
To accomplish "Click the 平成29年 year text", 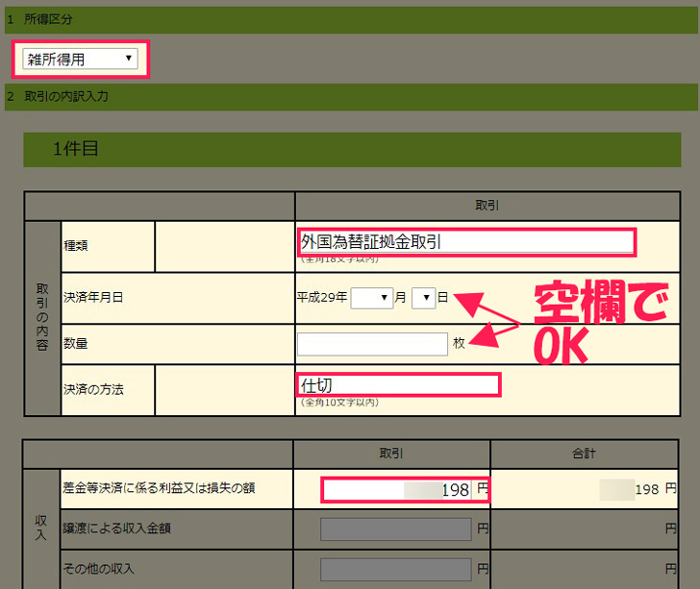I will pos(321,298).
